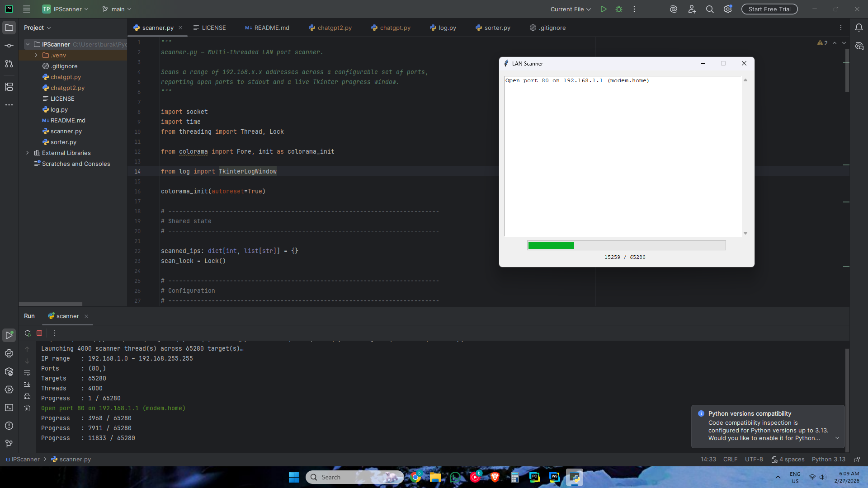This screenshot has height=488, width=868.
Task: Toggle scroll to end in console
Action: tap(27, 385)
